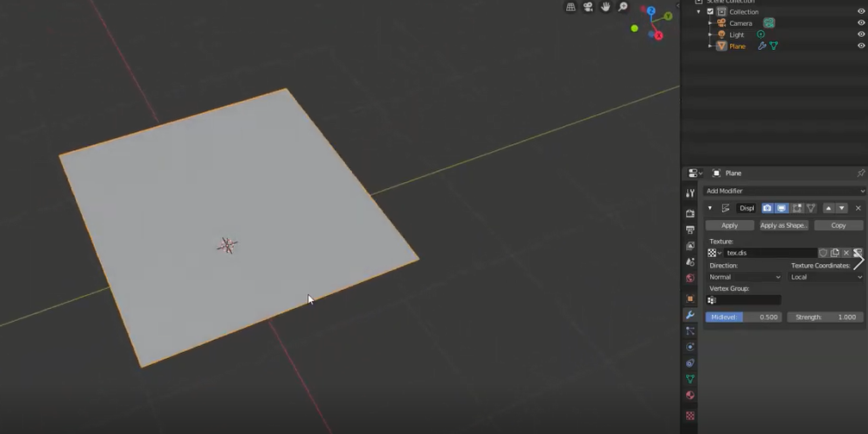Toggle modifier viewport display button
868x434 pixels.
(x=781, y=208)
